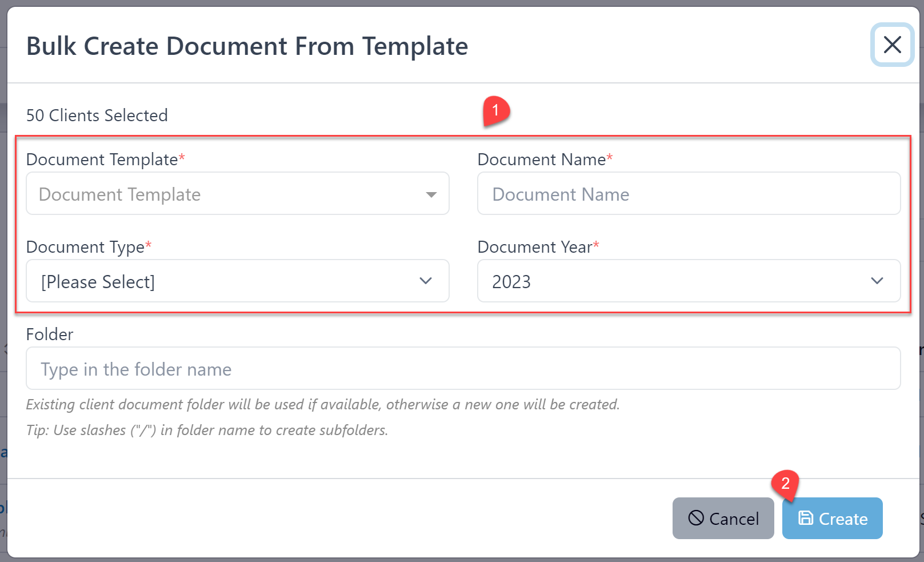Click the X close icon on the dialog

click(892, 45)
